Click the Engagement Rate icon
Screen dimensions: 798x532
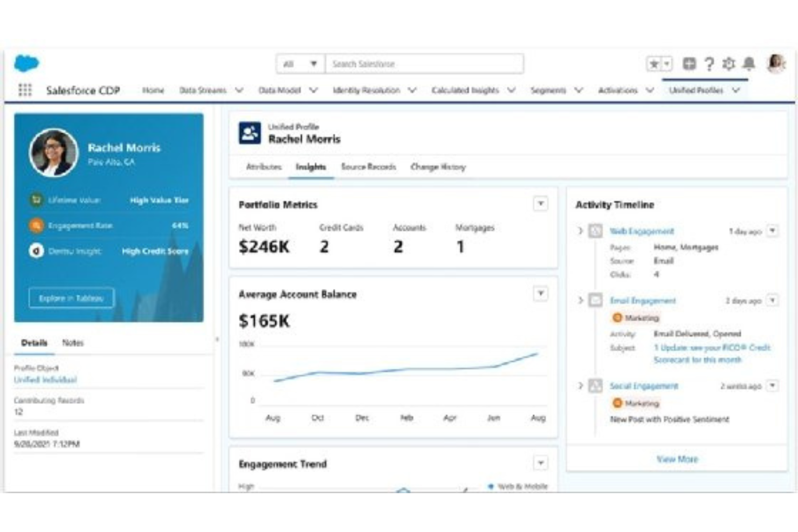click(x=36, y=225)
